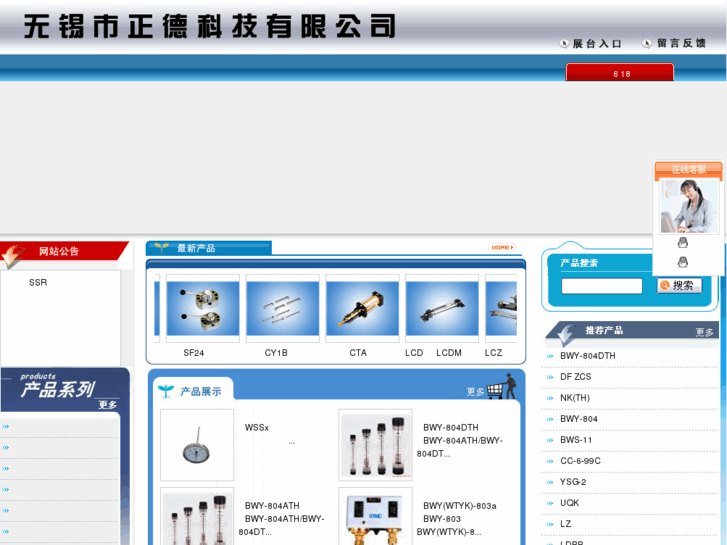This screenshot has height=545, width=727.
Task: Open 更多 link under 产品系列
Action: (x=108, y=405)
